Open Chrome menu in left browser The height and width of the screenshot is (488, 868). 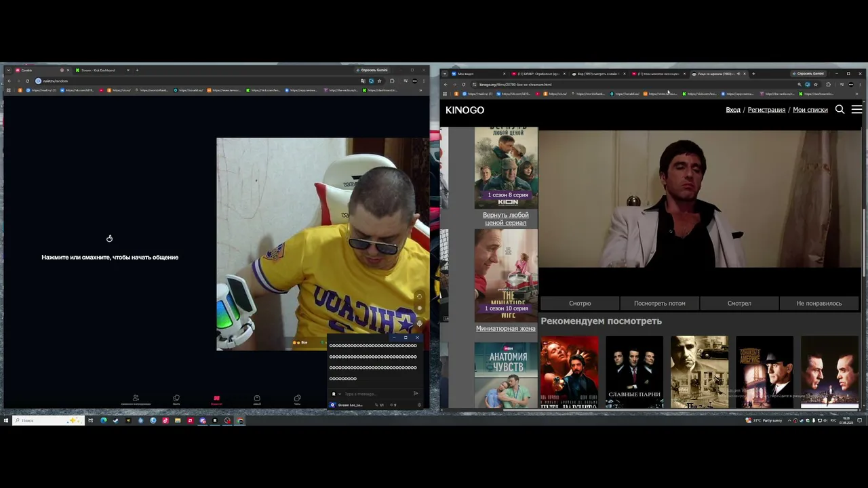424,81
